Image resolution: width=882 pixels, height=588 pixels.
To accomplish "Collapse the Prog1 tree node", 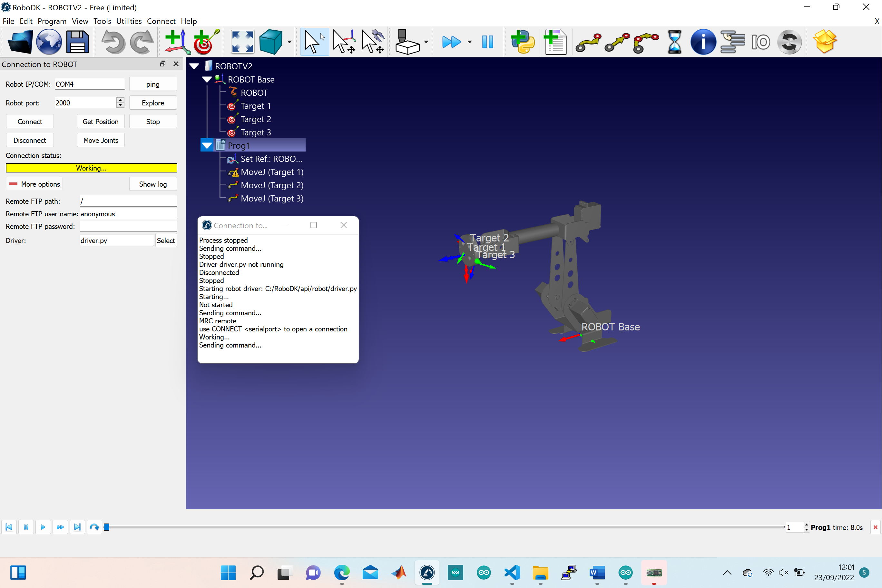I will click(x=207, y=145).
